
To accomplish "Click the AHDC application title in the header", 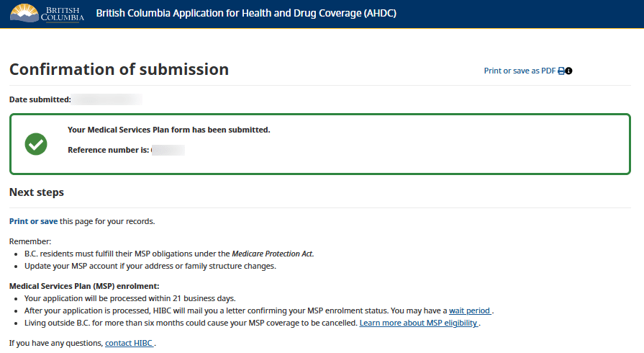I will [x=246, y=13].
